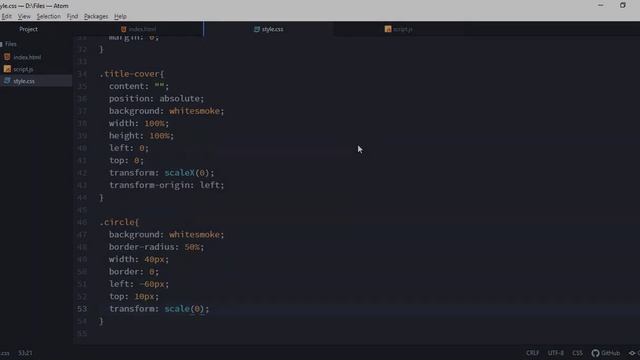Switch to the style.css editor tab
The width and height of the screenshot is (640, 360).
point(269,29)
